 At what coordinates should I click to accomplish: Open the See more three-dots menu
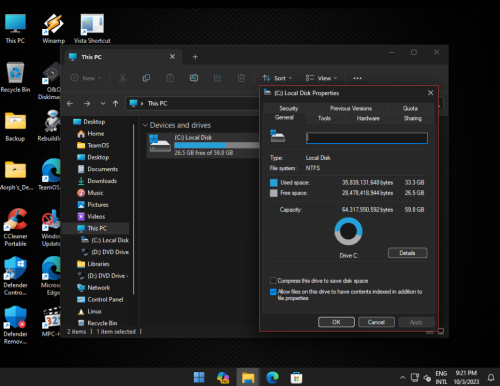pos(357,78)
